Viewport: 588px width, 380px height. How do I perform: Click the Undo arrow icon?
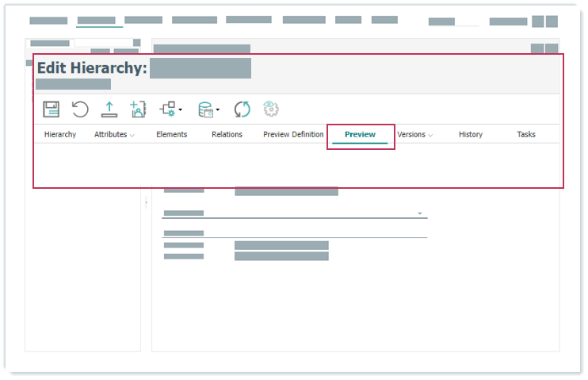[80, 109]
